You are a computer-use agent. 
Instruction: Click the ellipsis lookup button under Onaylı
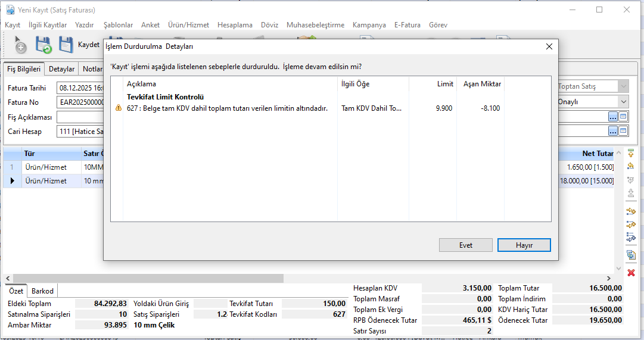click(x=612, y=117)
